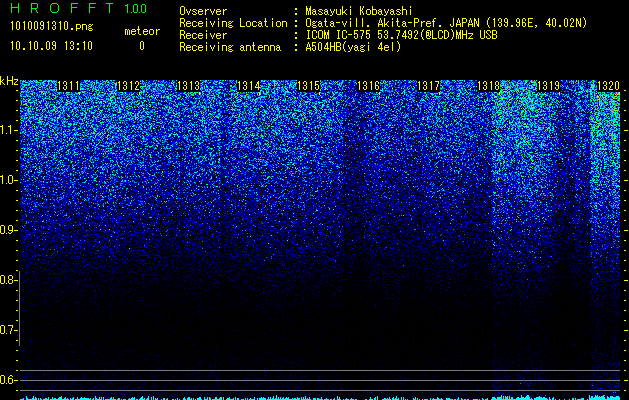This screenshot has height=400, width=629.
Task: Select the A504HB(yagi 4el) antenna text
Action: click(353, 47)
